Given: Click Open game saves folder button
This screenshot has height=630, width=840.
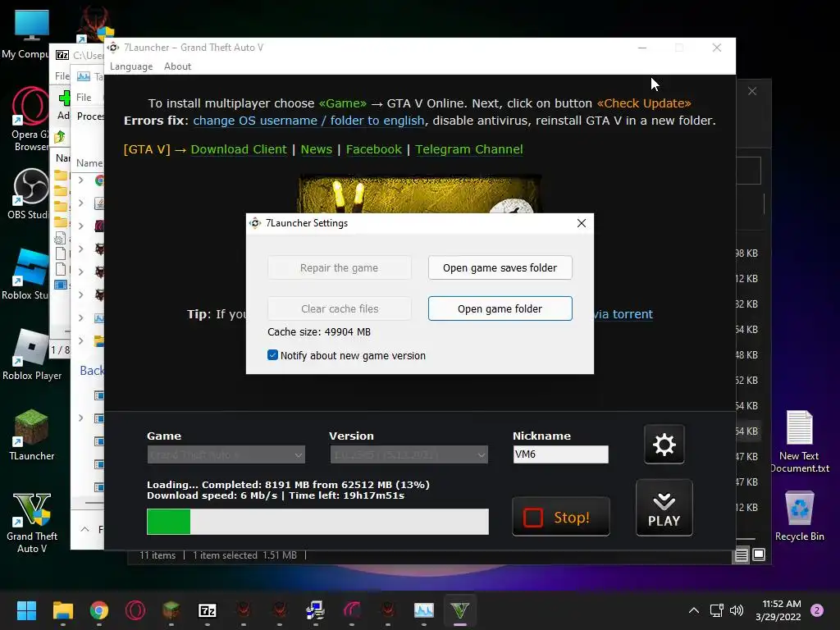Looking at the screenshot, I should point(500,268).
